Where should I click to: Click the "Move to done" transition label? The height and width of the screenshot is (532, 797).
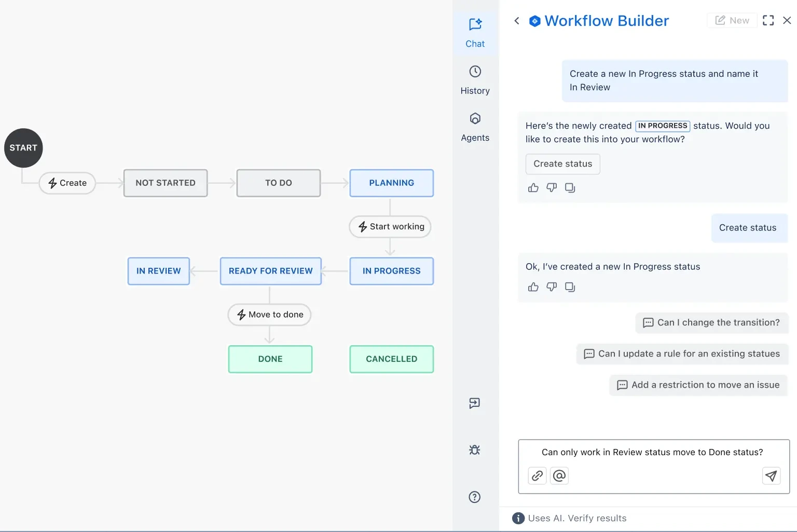(x=269, y=315)
